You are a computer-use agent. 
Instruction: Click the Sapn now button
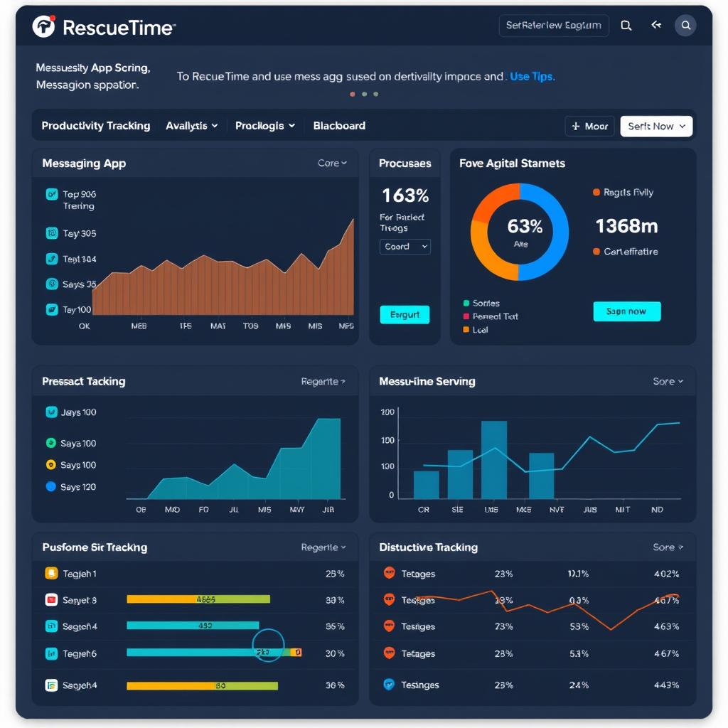point(627,311)
